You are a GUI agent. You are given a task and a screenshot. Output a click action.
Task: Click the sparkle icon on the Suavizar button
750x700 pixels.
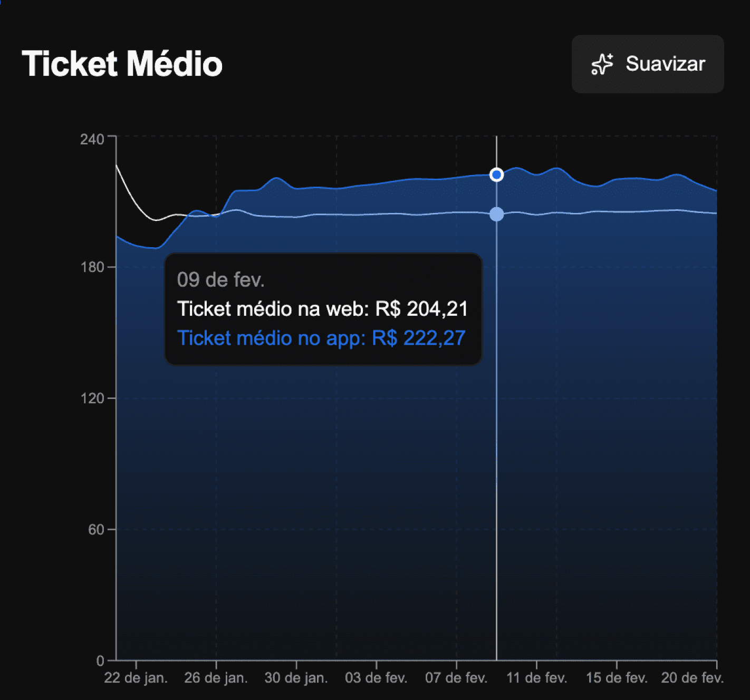click(602, 64)
